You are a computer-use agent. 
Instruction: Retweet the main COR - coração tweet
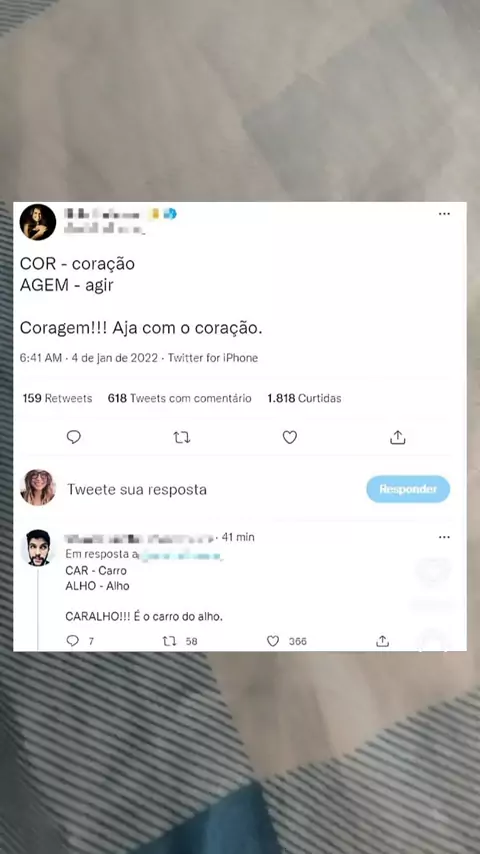click(181, 437)
